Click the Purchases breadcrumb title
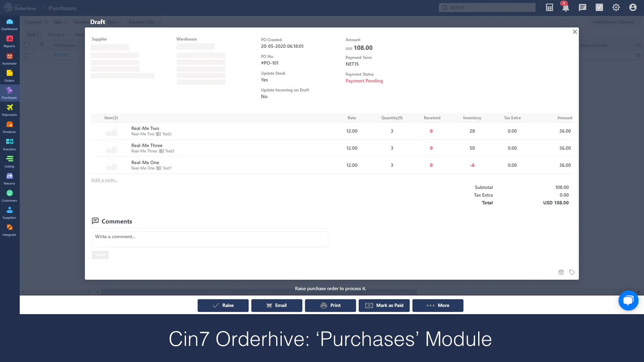 point(62,8)
